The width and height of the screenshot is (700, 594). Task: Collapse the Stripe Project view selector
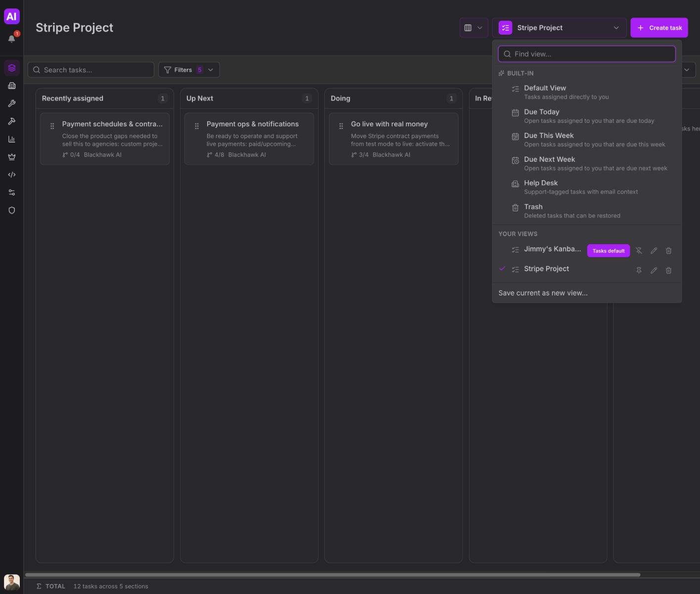click(x=559, y=28)
